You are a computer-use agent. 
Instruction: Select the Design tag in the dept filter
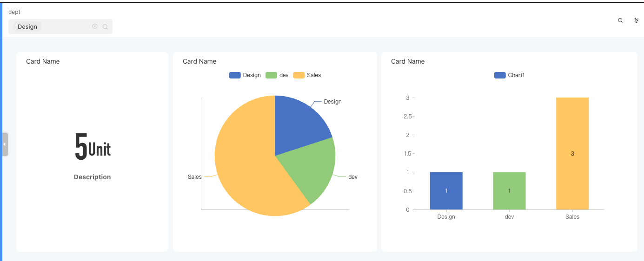tap(27, 26)
